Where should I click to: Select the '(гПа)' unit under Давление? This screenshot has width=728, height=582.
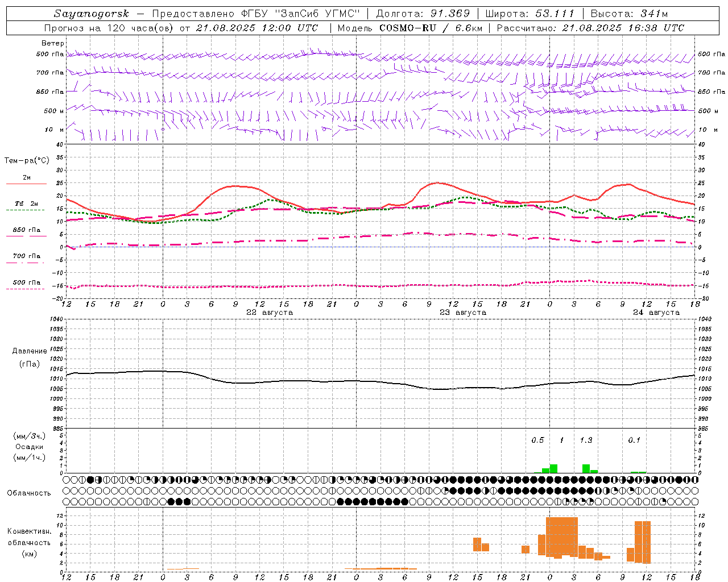30,364
